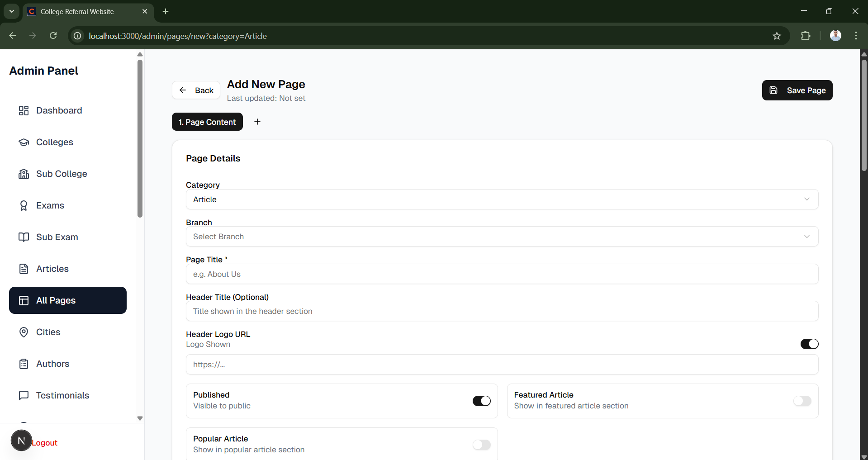Click the Save Page button
The image size is (868, 460).
coord(797,90)
